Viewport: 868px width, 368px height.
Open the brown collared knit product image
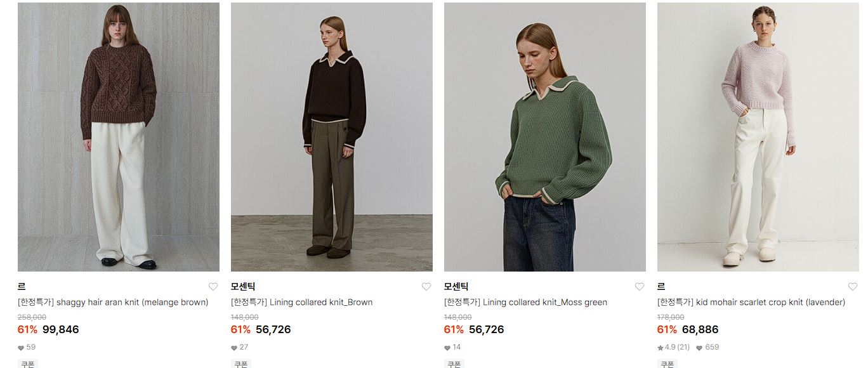[332, 137]
